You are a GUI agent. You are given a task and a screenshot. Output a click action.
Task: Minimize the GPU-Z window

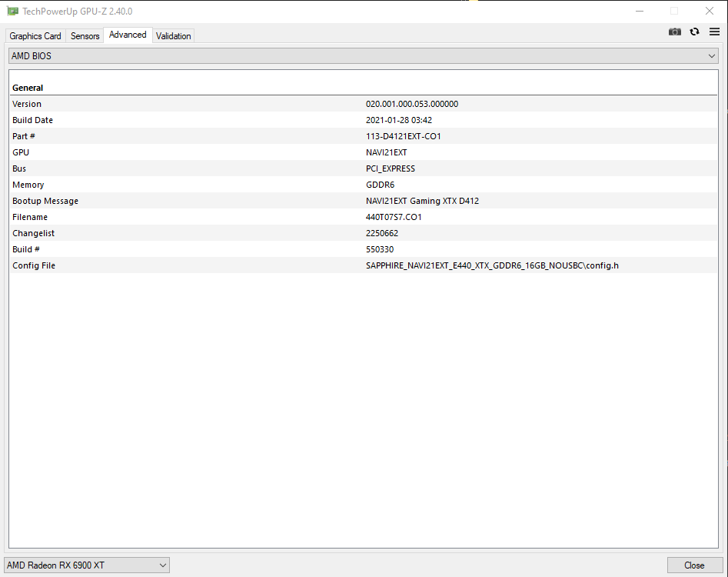click(640, 11)
